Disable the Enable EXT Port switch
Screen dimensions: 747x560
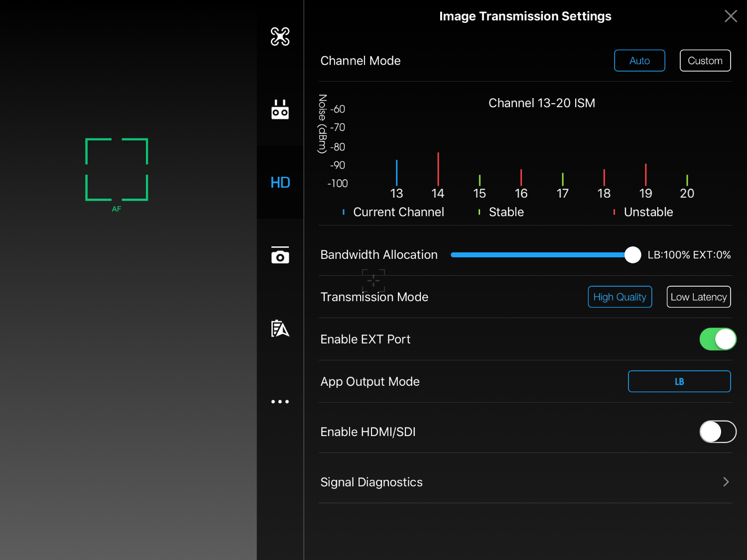coord(718,339)
